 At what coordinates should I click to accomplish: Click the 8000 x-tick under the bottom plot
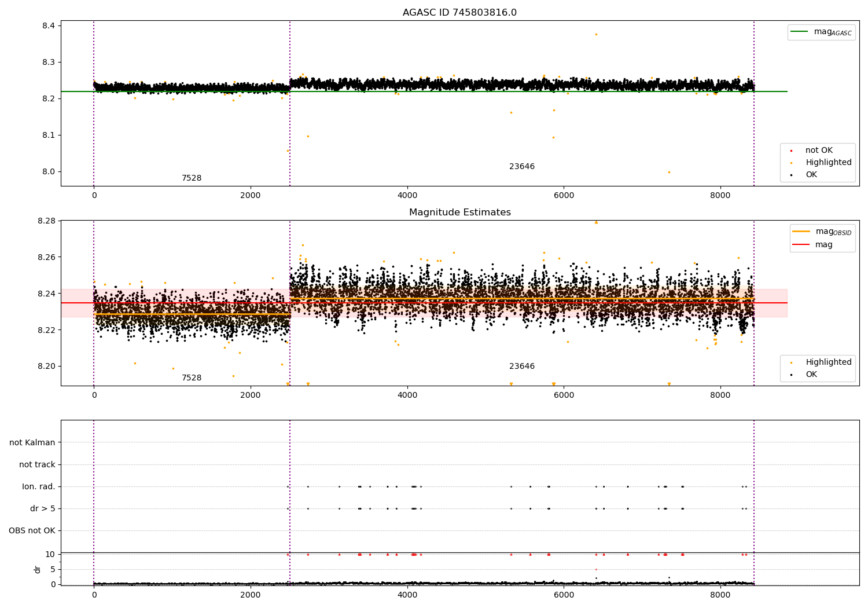point(720,594)
